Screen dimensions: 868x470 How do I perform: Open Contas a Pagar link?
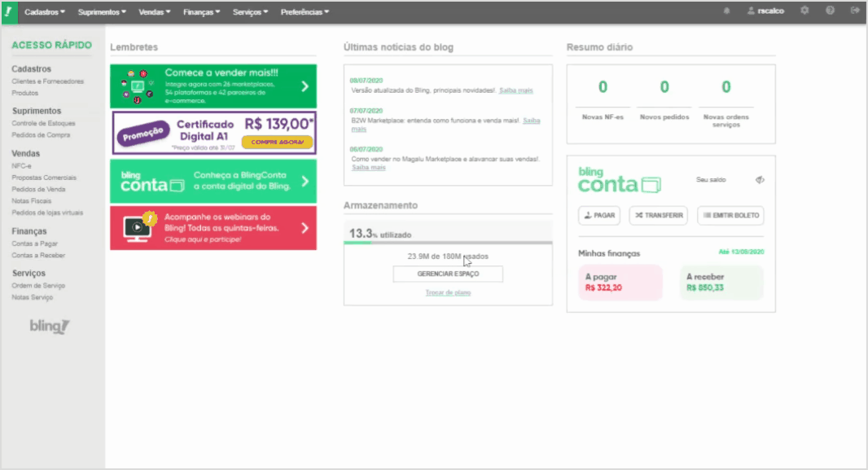34,244
